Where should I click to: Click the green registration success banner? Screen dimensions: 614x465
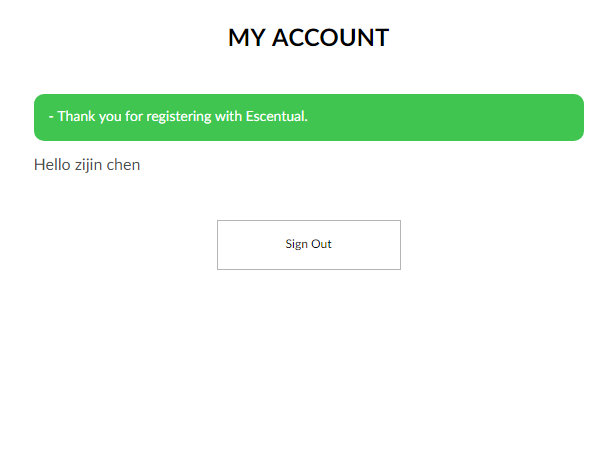308,117
